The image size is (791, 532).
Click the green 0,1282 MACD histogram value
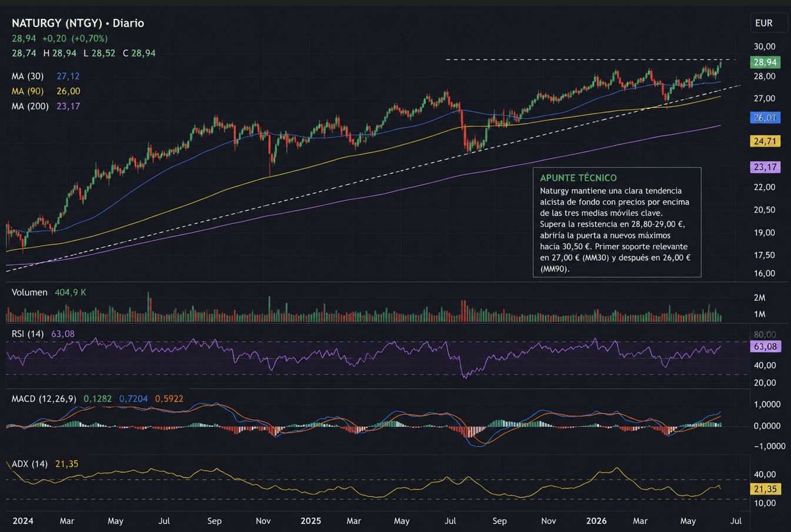click(x=98, y=399)
